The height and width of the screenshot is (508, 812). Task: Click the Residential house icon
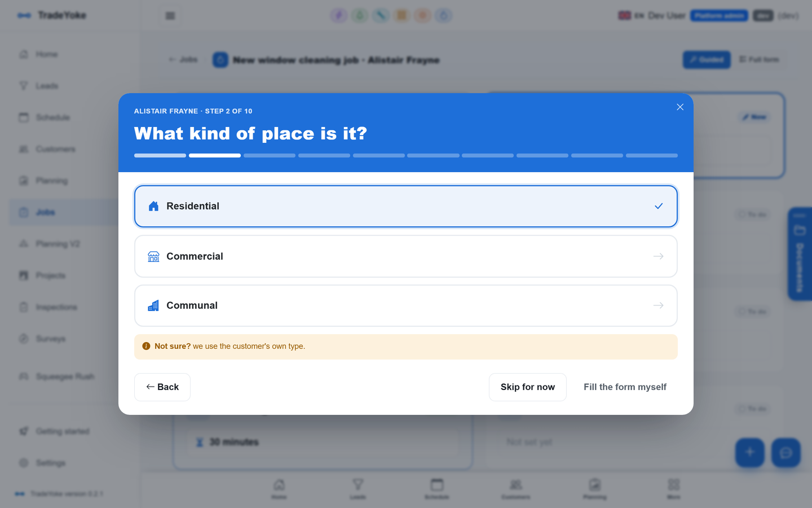click(153, 206)
